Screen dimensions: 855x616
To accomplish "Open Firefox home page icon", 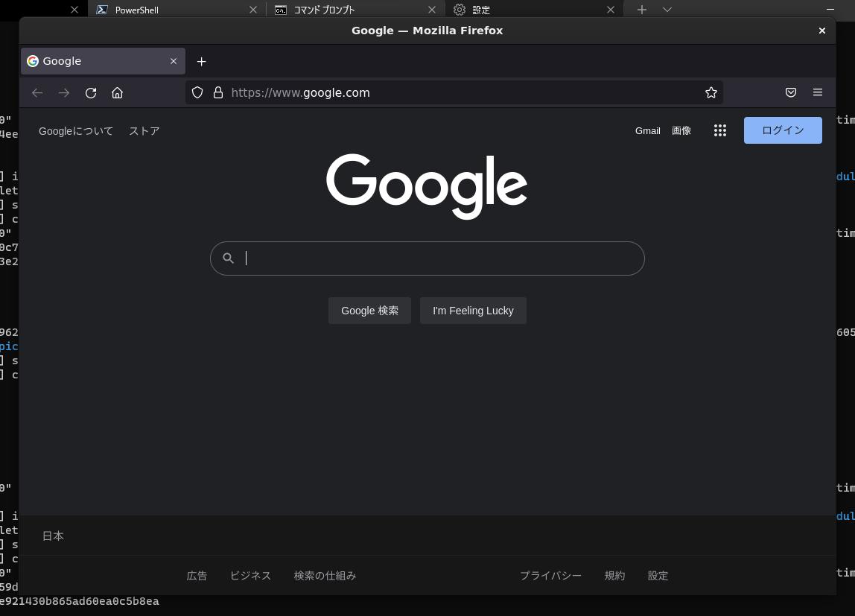I will pos(117,92).
